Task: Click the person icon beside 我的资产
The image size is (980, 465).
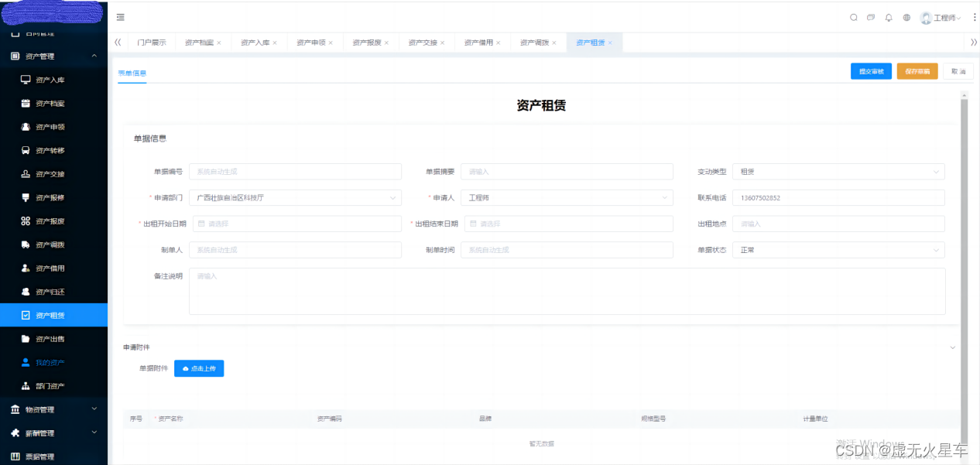Action: point(26,362)
